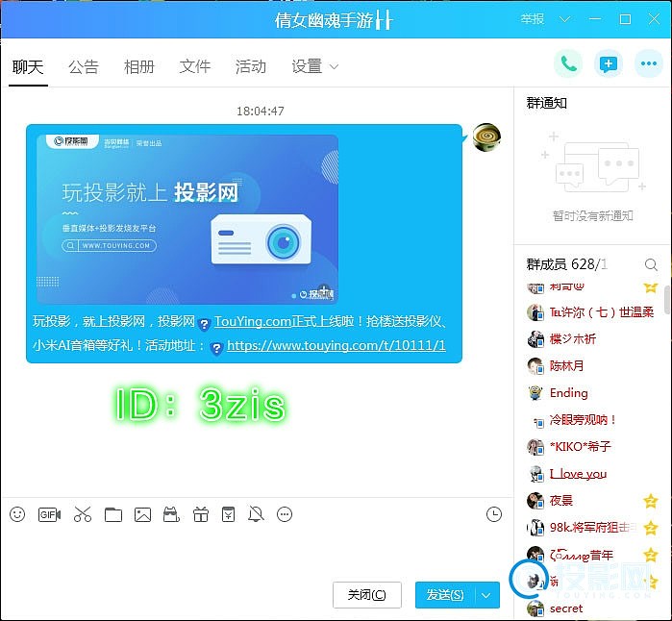Open the more options ellipsis button
Viewport: 672px width, 621px height.
point(648,64)
